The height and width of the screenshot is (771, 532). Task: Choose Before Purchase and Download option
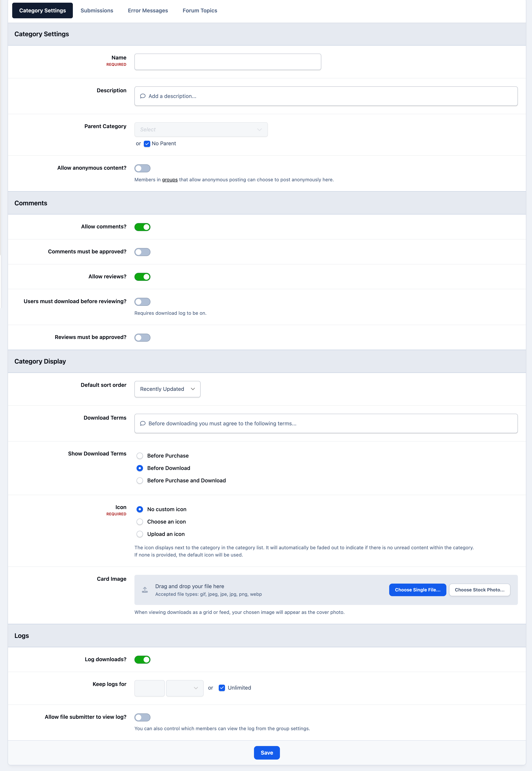pos(140,480)
